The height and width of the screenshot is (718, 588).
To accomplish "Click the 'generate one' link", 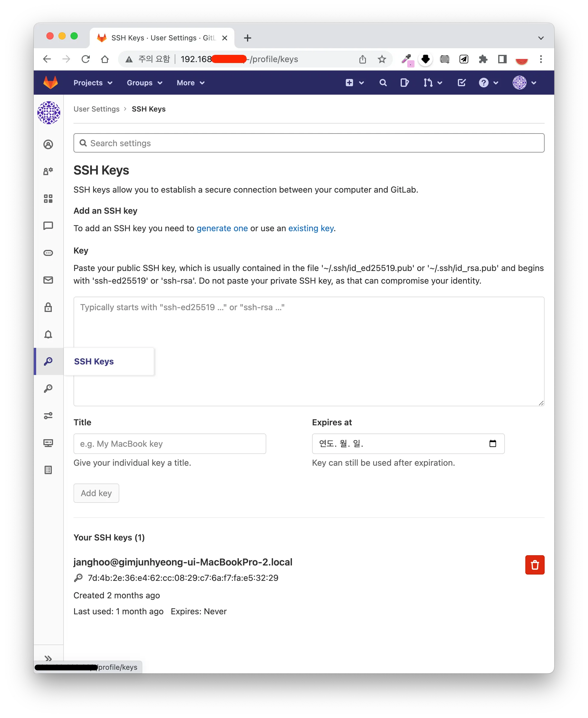I will pyautogui.click(x=222, y=228).
